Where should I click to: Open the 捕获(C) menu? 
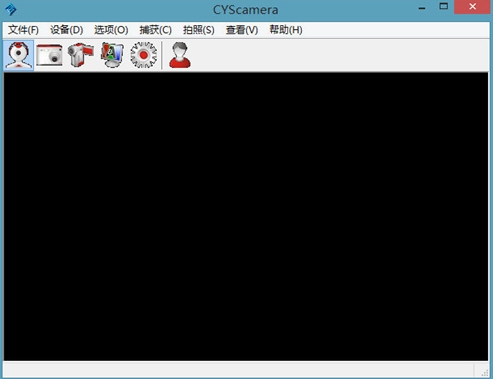[x=155, y=30]
